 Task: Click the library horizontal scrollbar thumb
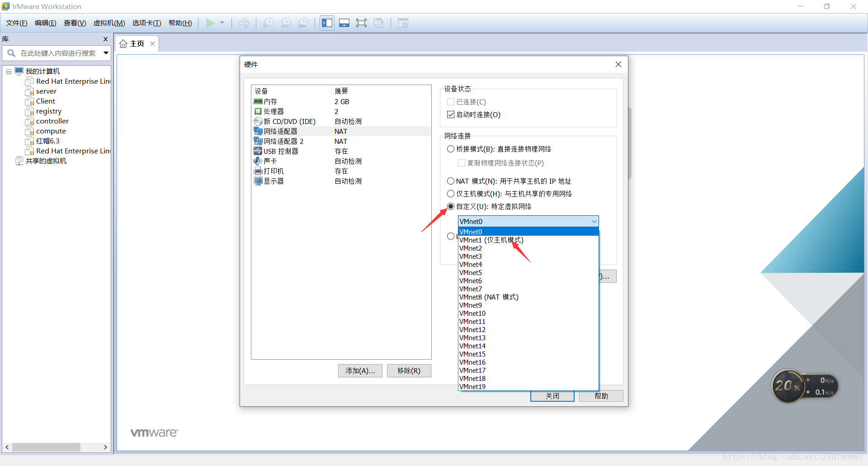coord(47,447)
